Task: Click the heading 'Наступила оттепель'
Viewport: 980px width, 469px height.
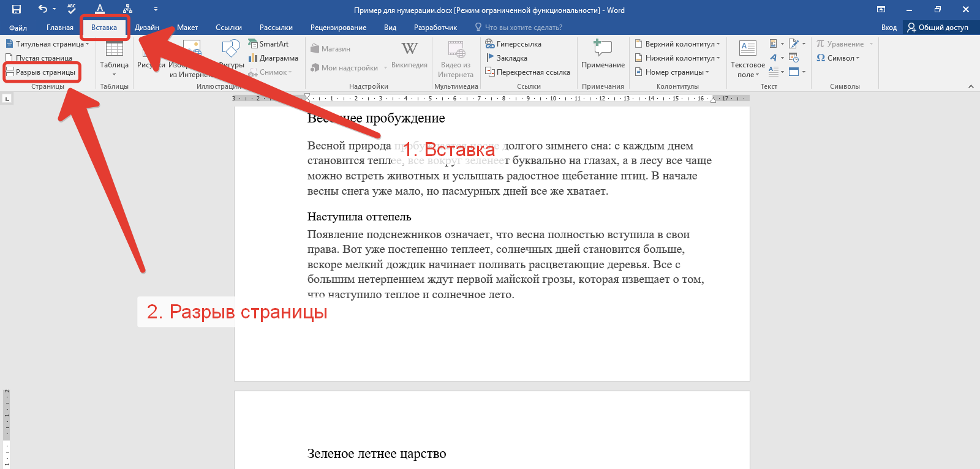Action: pos(359,217)
